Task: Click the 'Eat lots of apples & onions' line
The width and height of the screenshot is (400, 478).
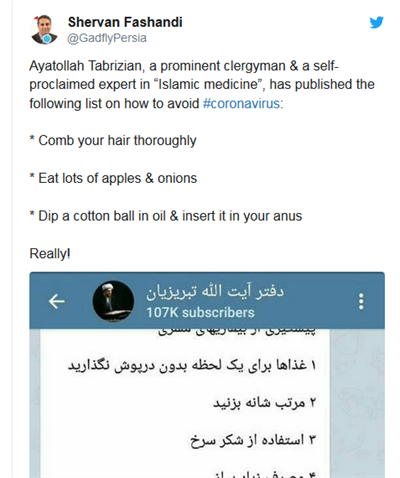Action: click(x=113, y=178)
